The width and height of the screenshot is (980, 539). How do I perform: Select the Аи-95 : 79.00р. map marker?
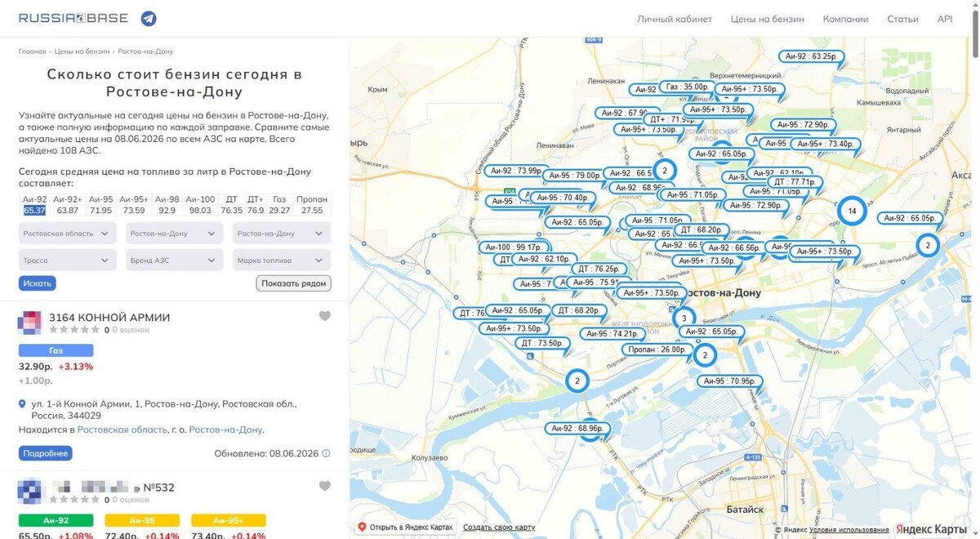(x=575, y=176)
